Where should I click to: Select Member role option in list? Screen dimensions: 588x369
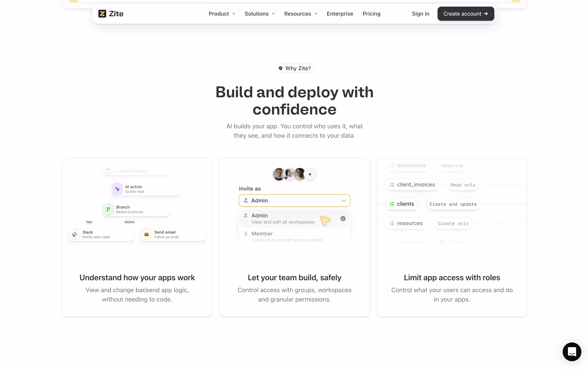[295, 237]
